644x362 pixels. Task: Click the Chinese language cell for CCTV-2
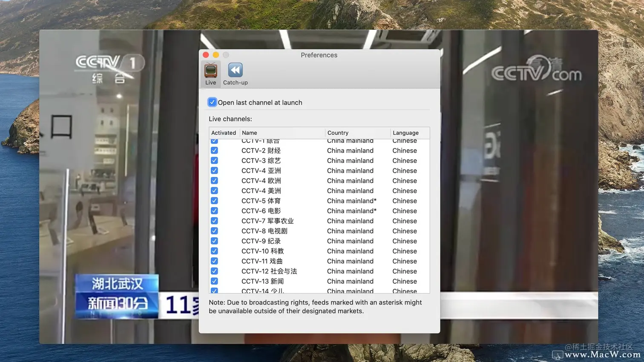(x=405, y=151)
